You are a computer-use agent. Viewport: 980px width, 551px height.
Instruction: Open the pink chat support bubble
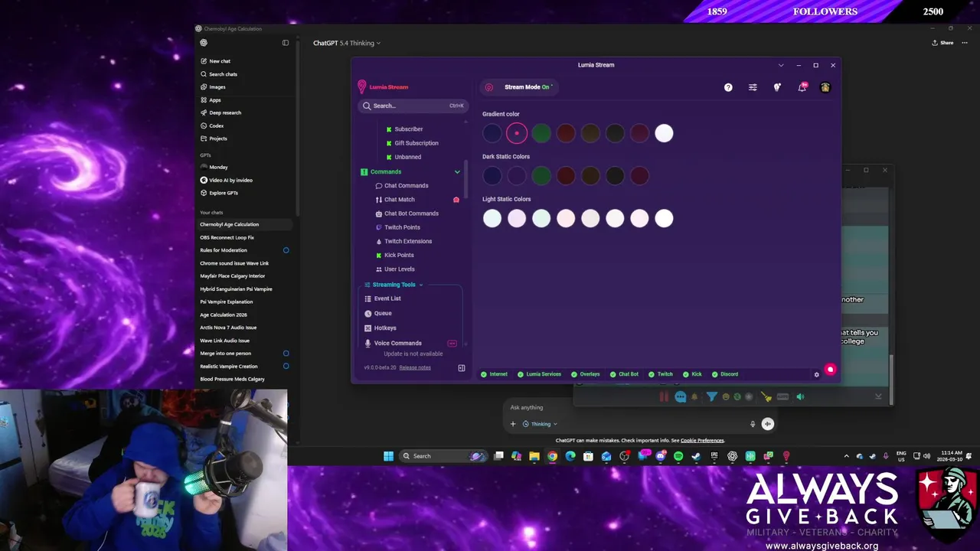pos(831,370)
